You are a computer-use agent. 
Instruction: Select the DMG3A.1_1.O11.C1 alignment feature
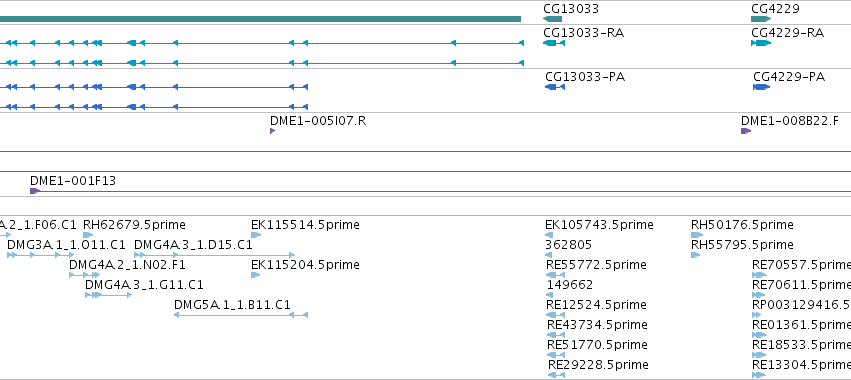(x=41, y=255)
